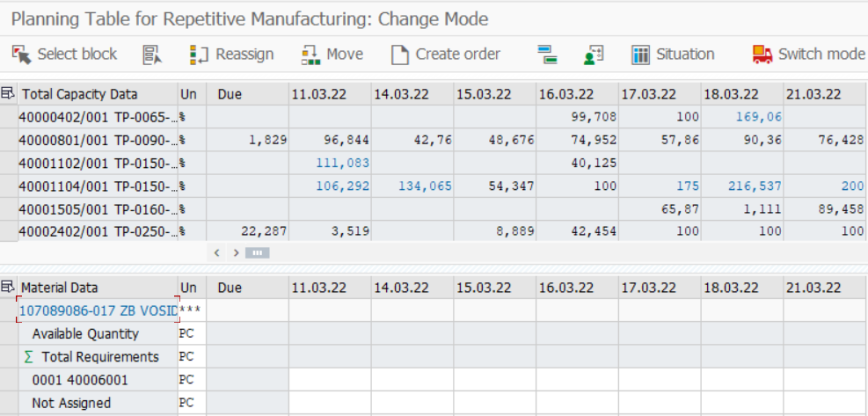
Task: Select capacity row 40001104/001 TP-0150
Action: tap(97, 186)
